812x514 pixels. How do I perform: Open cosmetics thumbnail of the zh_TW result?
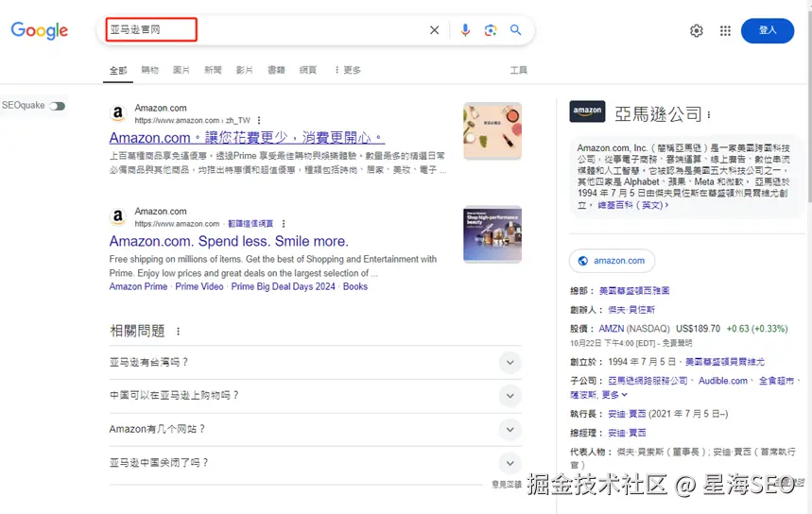(x=492, y=131)
